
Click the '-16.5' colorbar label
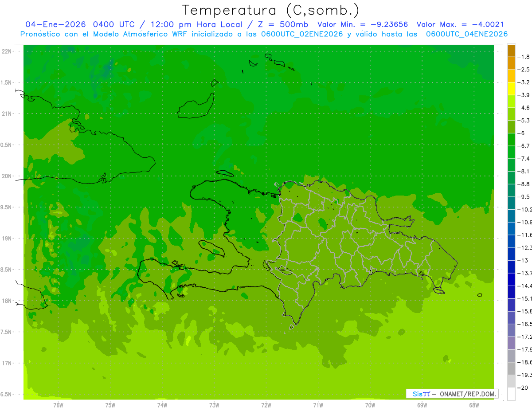pos(525,324)
